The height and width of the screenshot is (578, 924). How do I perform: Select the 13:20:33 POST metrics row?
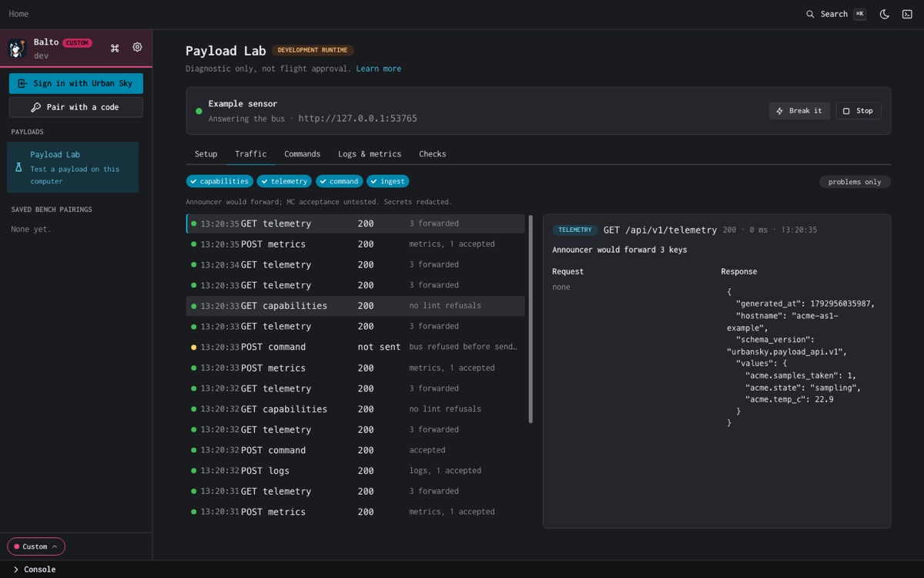click(x=356, y=368)
